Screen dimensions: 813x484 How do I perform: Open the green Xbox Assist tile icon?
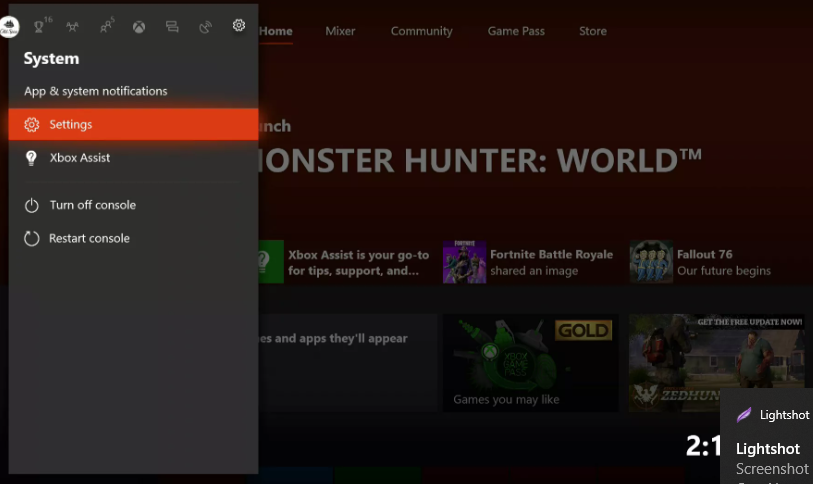[271, 261]
